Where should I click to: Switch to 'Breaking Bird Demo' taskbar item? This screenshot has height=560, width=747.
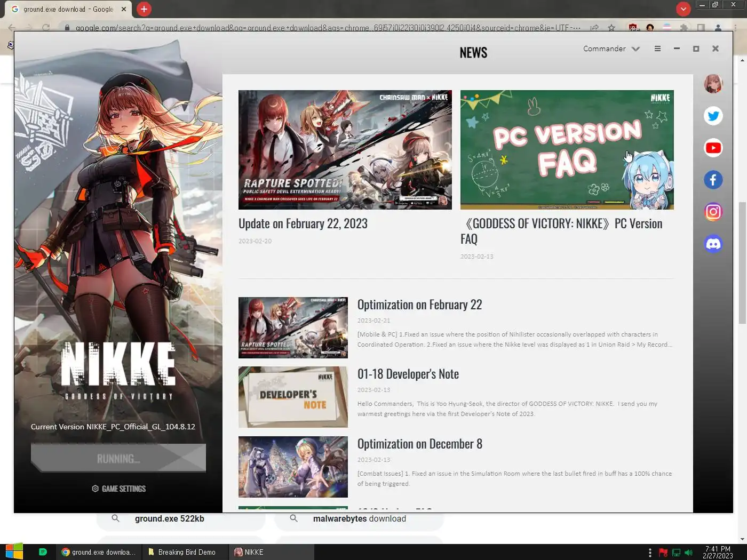[186, 552]
